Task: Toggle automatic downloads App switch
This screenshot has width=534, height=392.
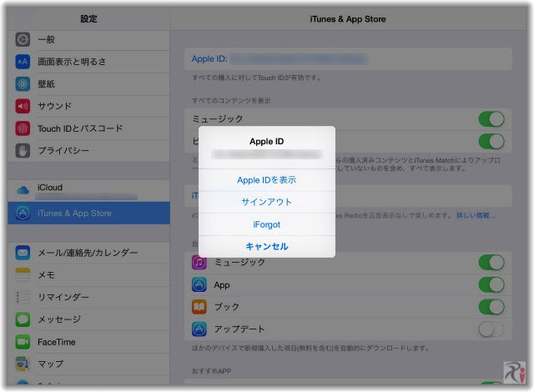Action: pyautogui.click(x=491, y=284)
